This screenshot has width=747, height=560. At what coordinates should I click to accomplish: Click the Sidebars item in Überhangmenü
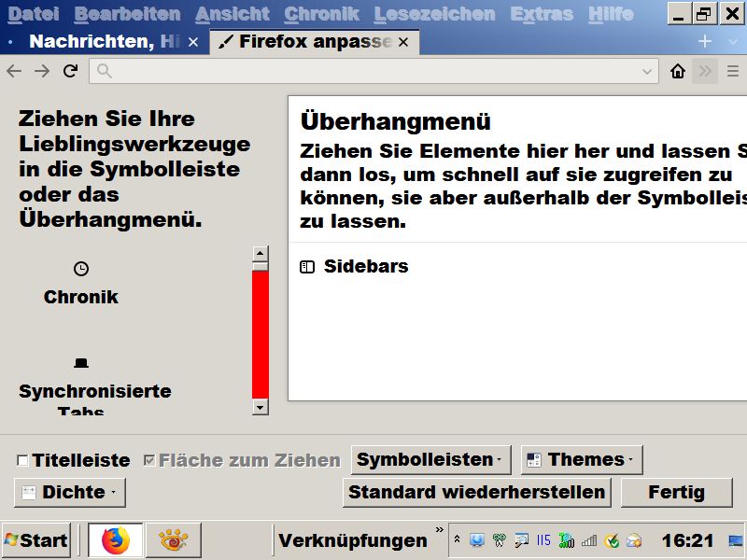pos(354,266)
